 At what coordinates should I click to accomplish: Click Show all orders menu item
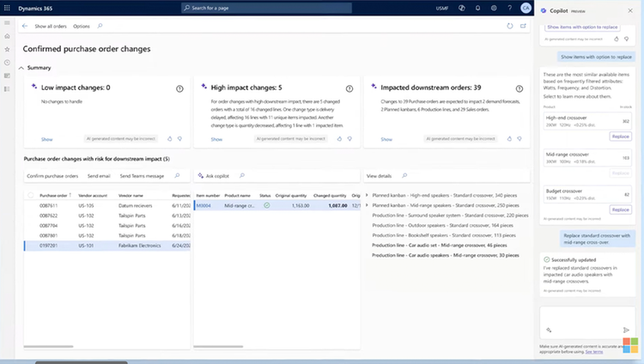click(x=51, y=27)
